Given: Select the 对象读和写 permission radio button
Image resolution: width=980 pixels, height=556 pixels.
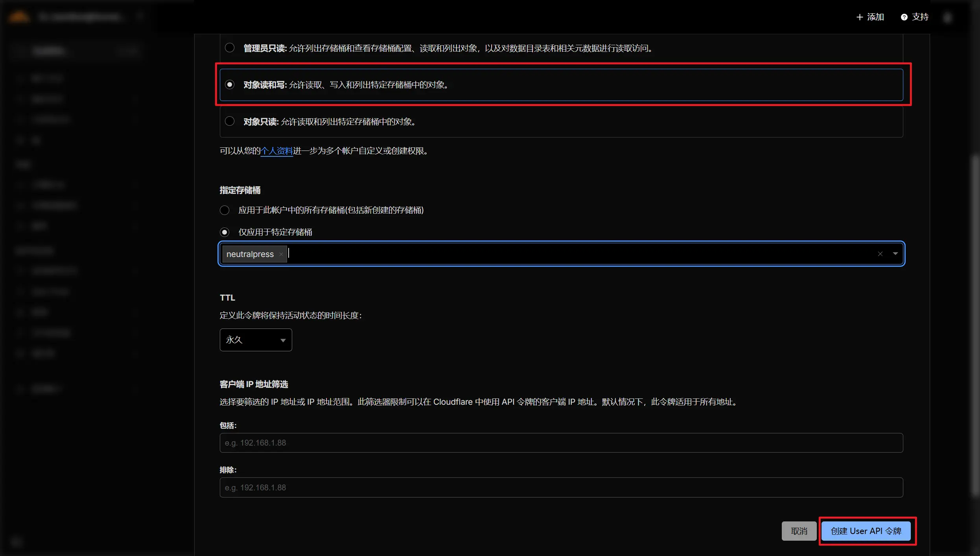Looking at the screenshot, I should [x=230, y=84].
